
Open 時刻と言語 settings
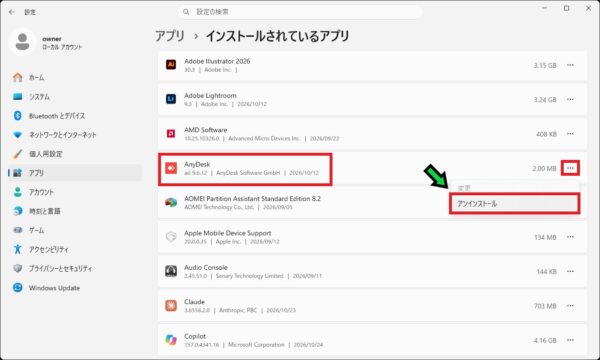click(75, 211)
